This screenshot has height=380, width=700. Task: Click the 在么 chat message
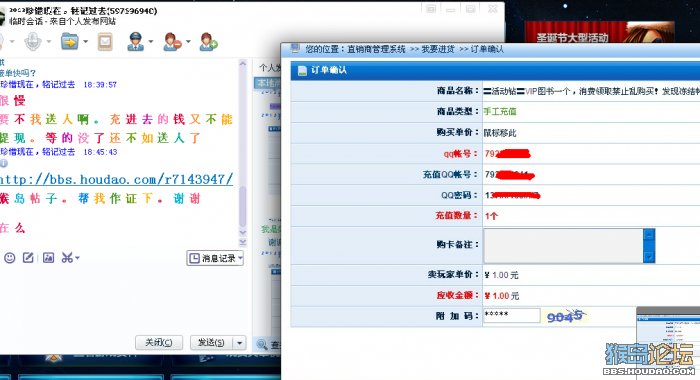(12, 228)
